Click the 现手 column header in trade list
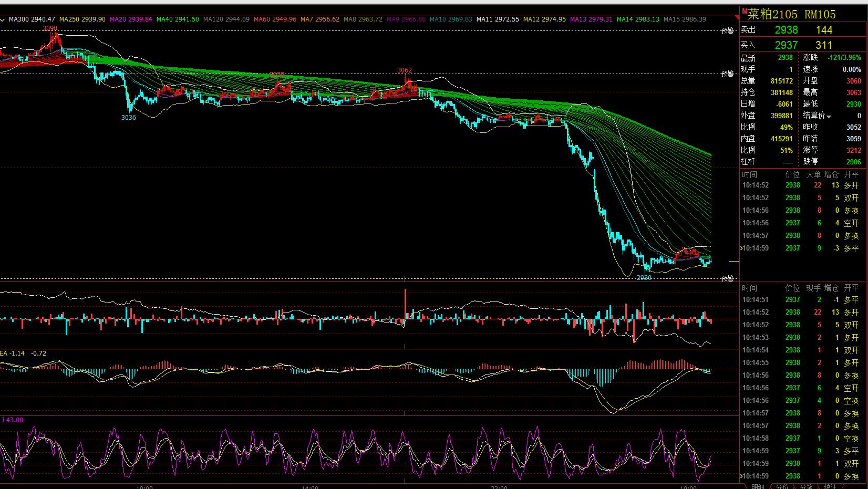 [x=813, y=288]
